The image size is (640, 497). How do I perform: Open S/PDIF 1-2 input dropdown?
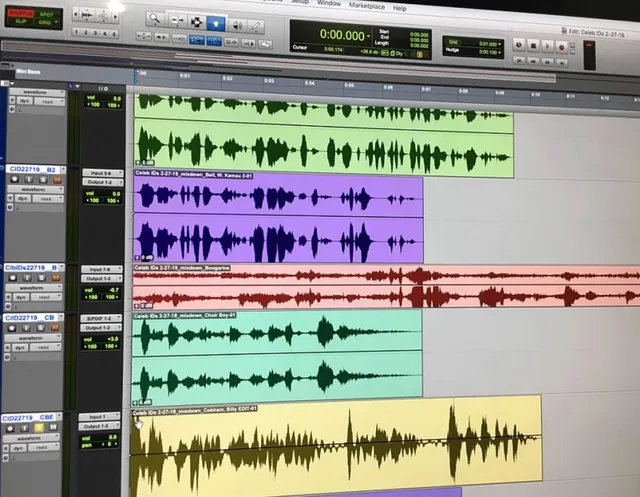point(99,318)
